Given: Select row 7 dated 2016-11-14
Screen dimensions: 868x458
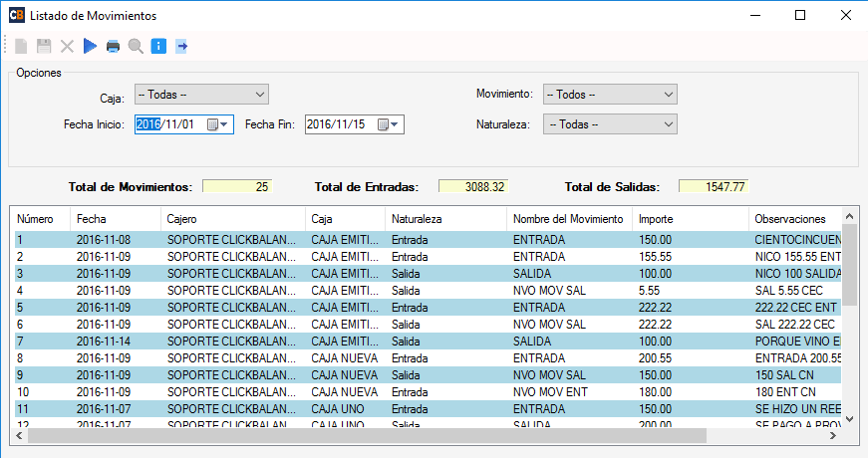Looking at the screenshot, I should [x=428, y=342].
